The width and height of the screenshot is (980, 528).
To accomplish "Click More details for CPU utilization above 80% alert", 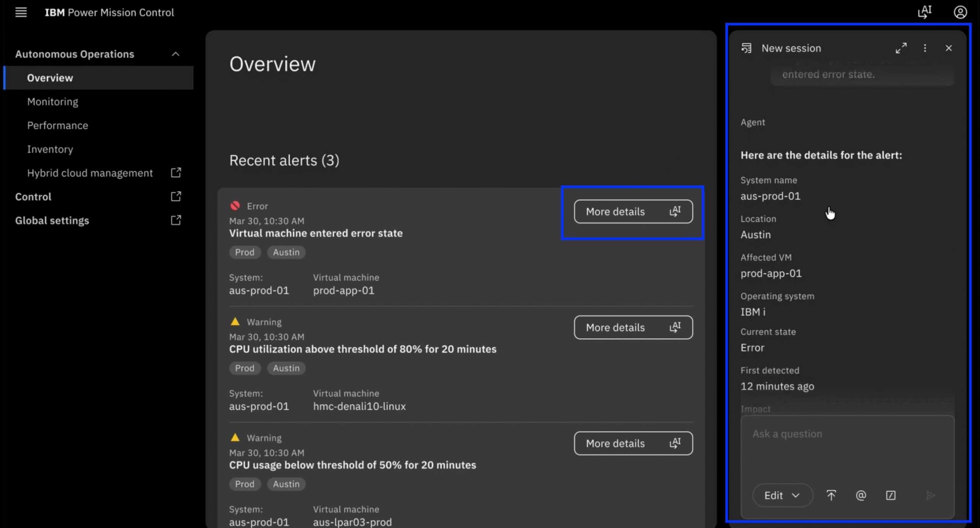I will (633, 327).
